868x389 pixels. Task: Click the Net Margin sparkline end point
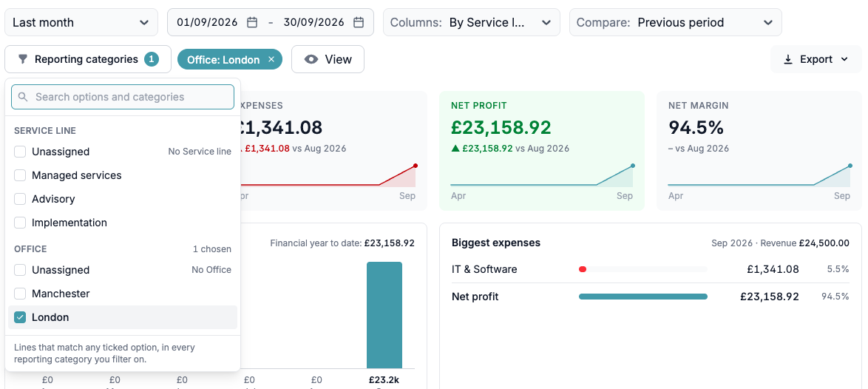(850, 166)
